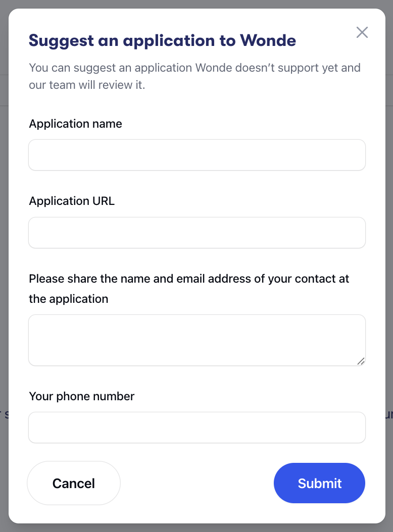Screen dimensions: 393x532
Task: Click the contact name and email textarea
Action: pos(197,340)
